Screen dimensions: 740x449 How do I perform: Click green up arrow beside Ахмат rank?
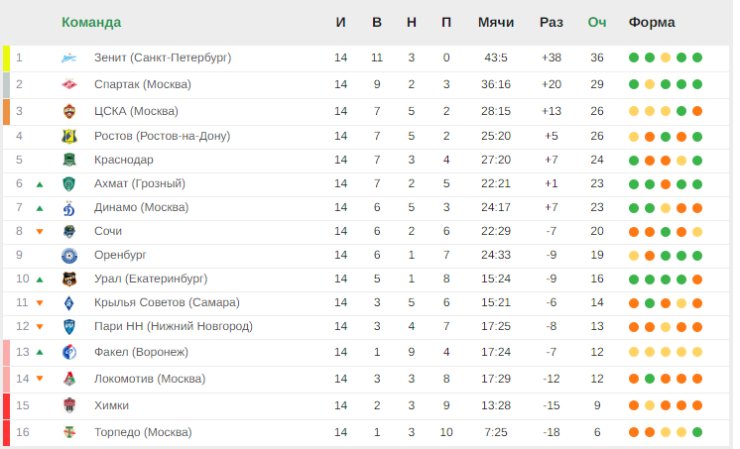(x=40, y=185)
